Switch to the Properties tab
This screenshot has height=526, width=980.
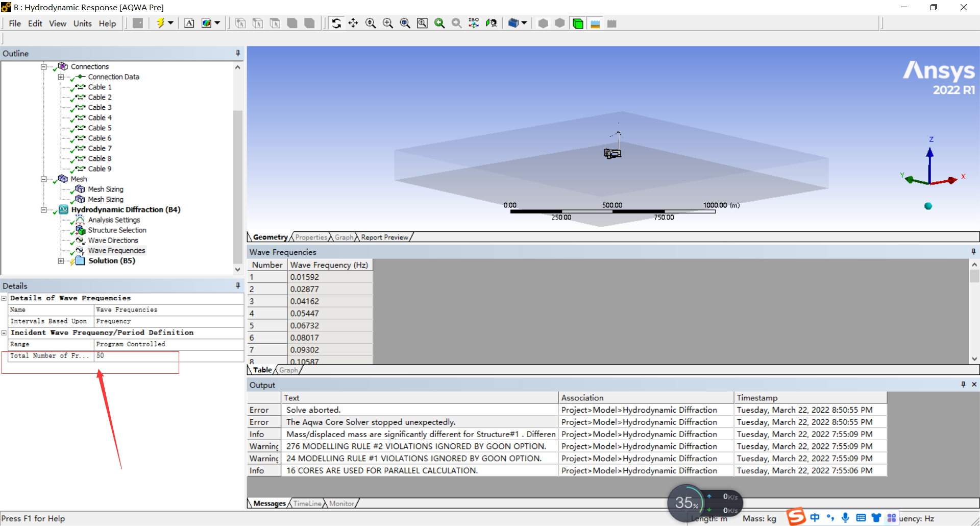point(311,237)
